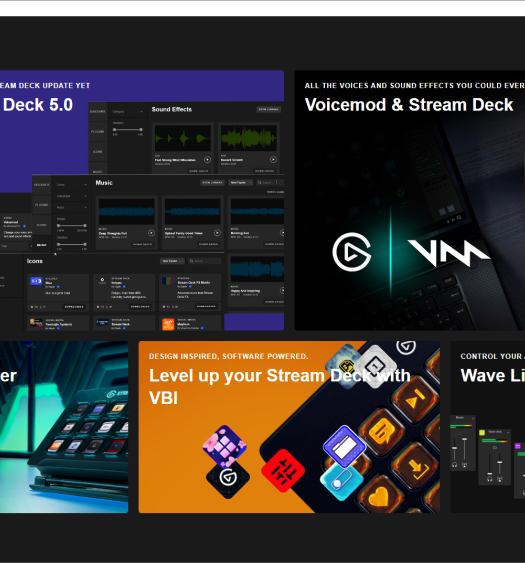
Task: Play the first Sound Effects clip
Action: pyautogui.click(x=207, y=159)
